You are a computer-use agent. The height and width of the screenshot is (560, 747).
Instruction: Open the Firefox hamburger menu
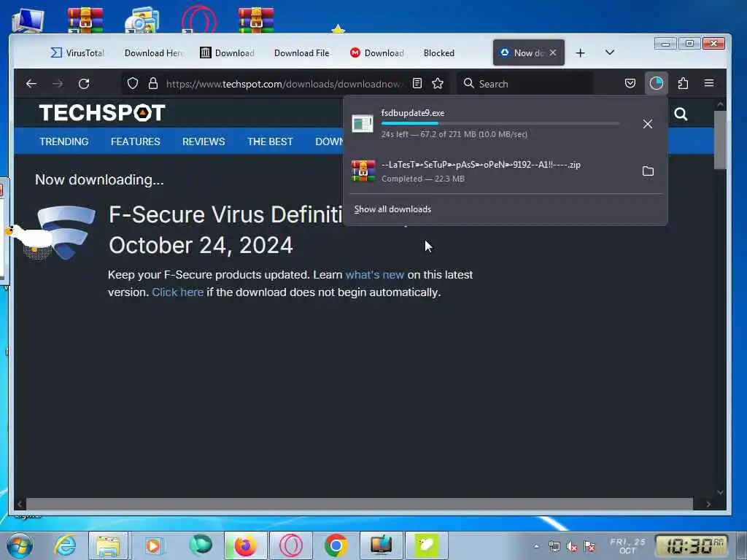click(709, 83)
